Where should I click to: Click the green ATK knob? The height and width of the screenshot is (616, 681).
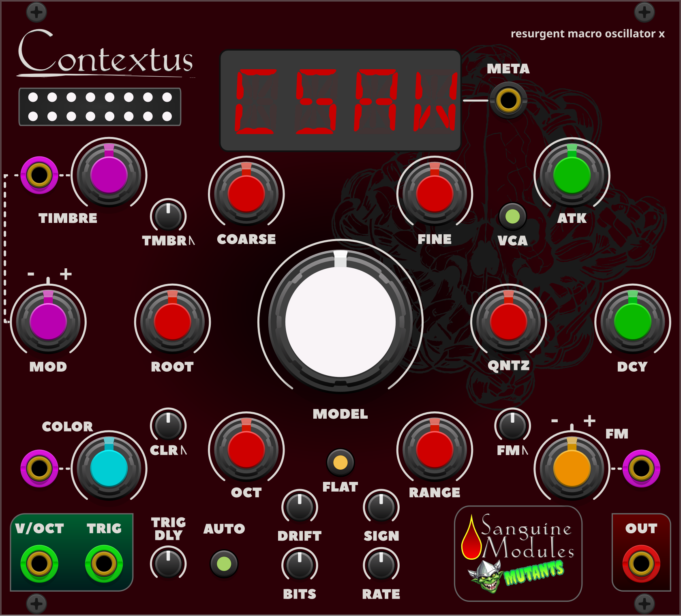pos(572,175)
